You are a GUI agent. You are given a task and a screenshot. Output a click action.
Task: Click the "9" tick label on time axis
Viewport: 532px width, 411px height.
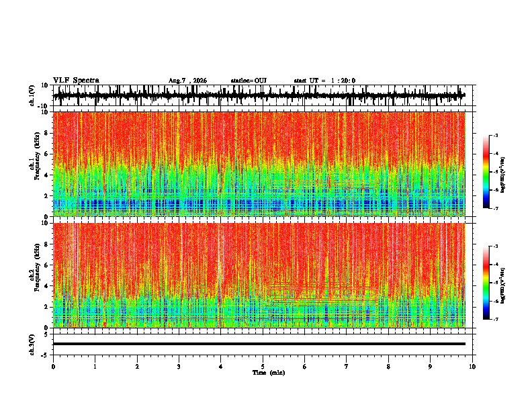tap(430, 367)
